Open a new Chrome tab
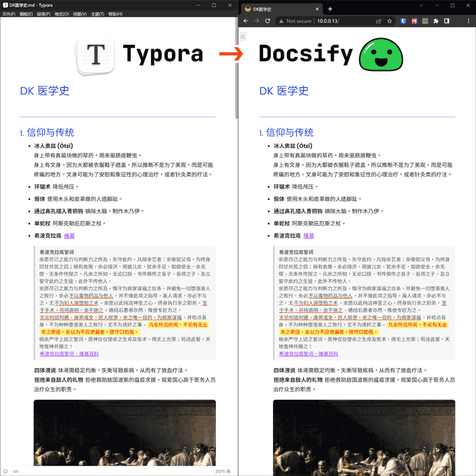The height and width of the screenshot is (476, 476). click(330, 9)
